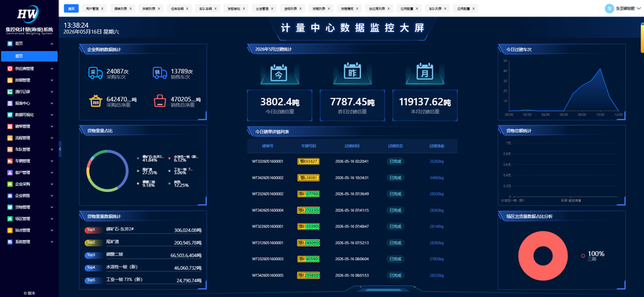This screenshot has height=297, width=644.
Task: Click the orange vertical scrollbar thumb
Action: pos(642,38)
